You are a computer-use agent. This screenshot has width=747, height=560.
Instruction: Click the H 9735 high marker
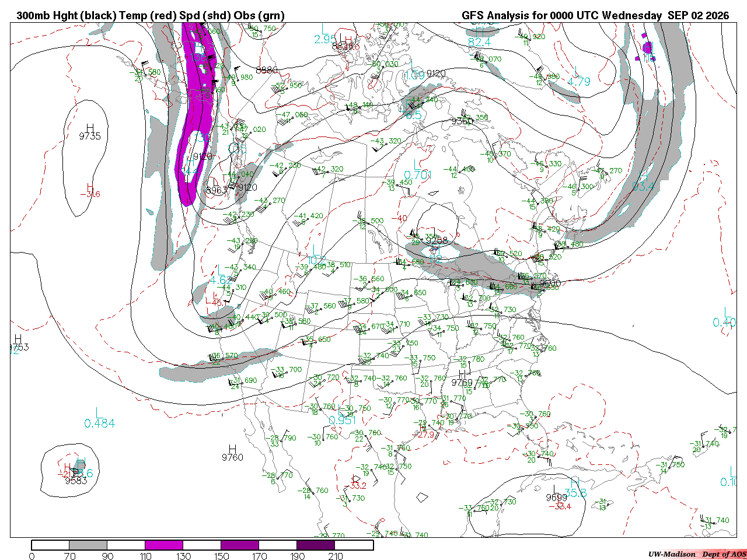(90, 132)
